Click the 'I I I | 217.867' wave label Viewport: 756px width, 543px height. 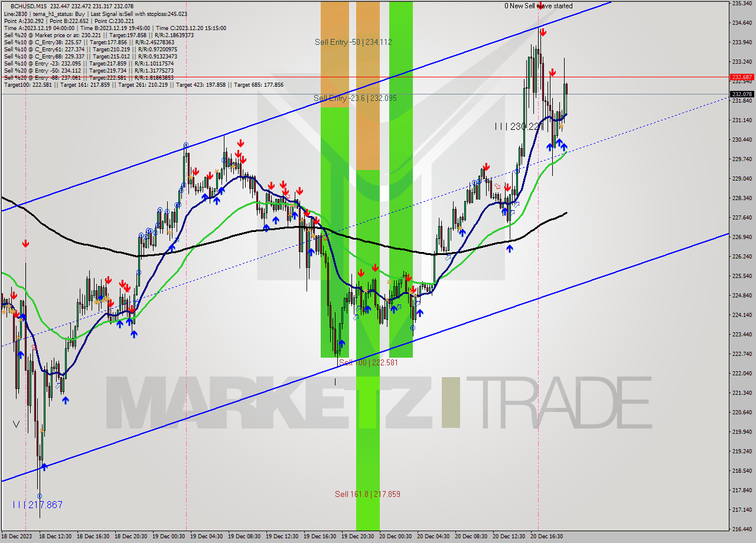click(x=37, y=505)
